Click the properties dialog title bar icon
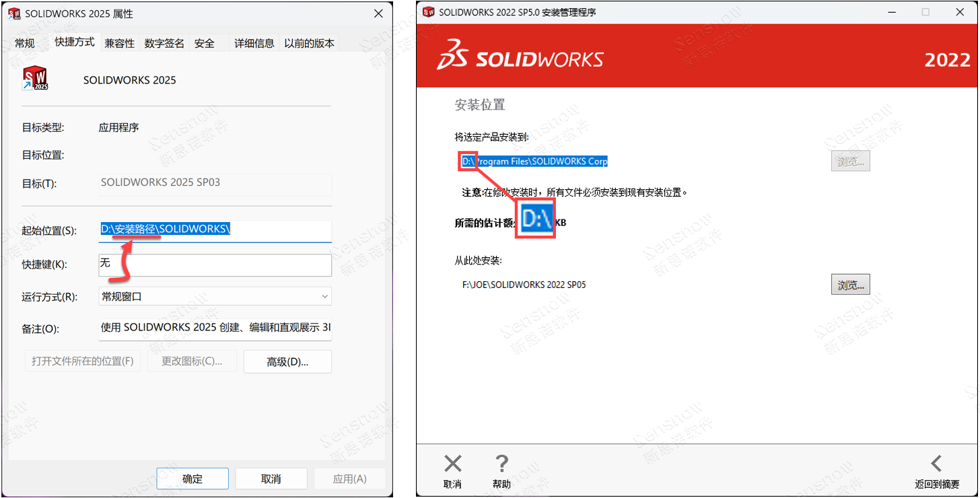Screen dimensions: 980x498 pyautogui.click(x=13, y=13)
